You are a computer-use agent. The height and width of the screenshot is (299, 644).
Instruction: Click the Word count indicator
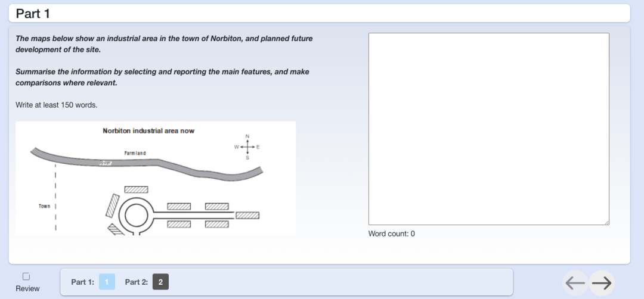(391, 233)
